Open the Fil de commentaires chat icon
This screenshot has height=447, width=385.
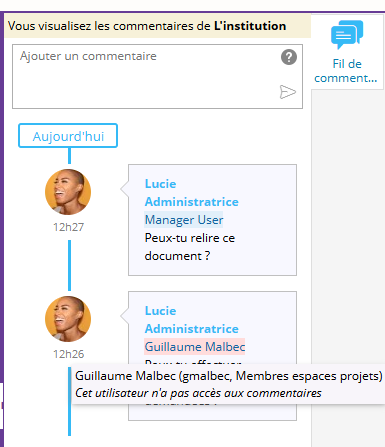coord(347,34)
